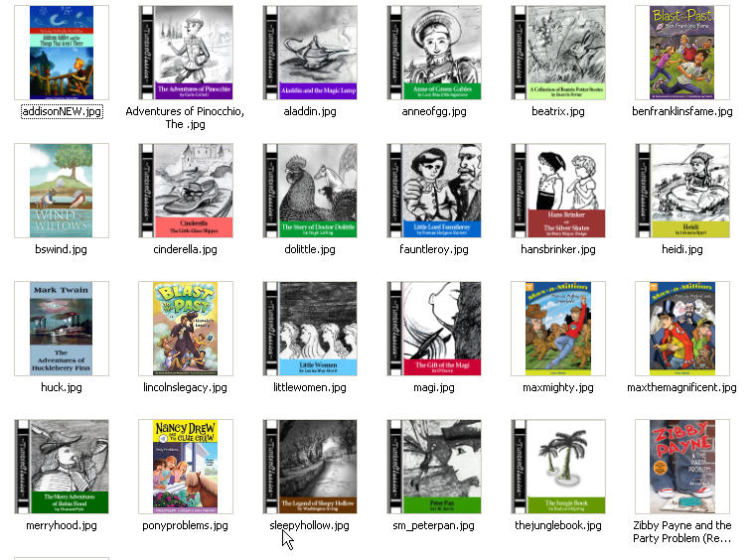The height and width of the screenshot is (560, 755).
Task: Pick the benfranklinsfame.jpg Blast to the Past cover
Action: coord(682,53)
